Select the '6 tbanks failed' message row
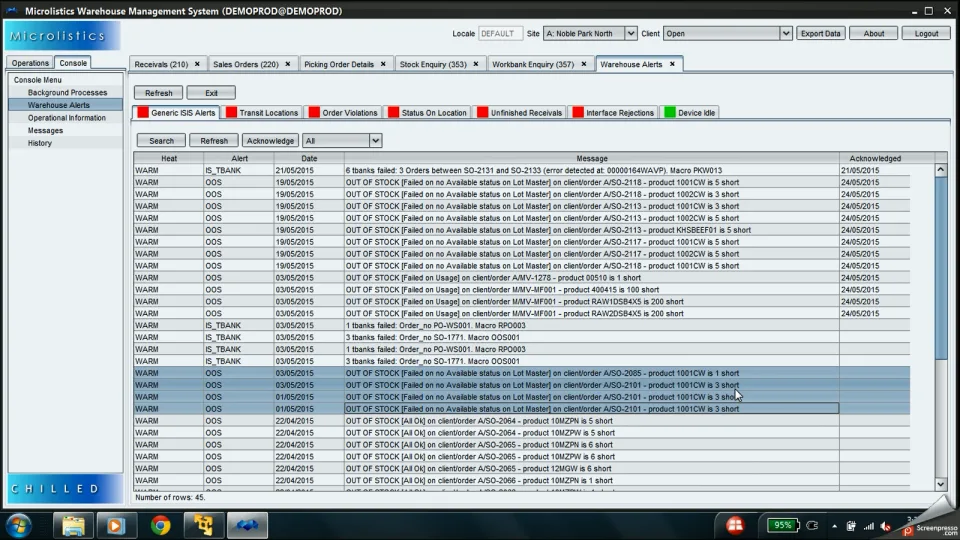 point(522,170)
